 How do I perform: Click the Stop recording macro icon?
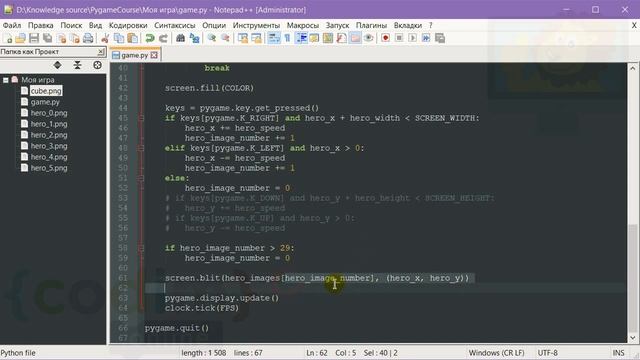399,38
